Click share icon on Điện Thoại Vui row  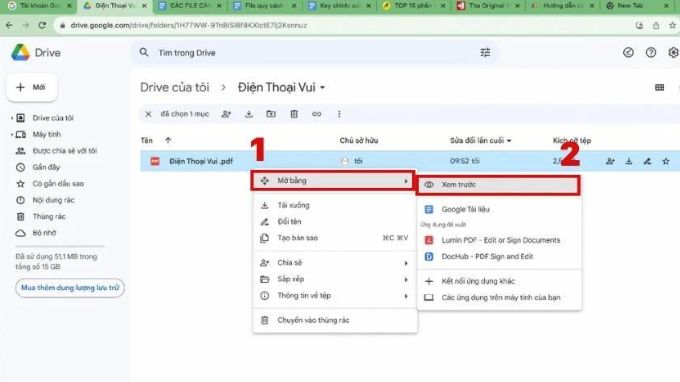coord(610,161)
